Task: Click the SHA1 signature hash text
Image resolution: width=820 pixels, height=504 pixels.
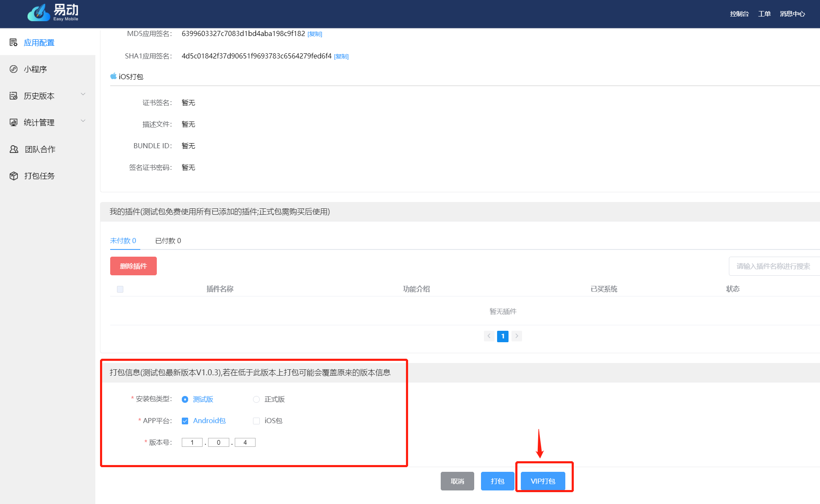Action: click(x=256, y=56)
